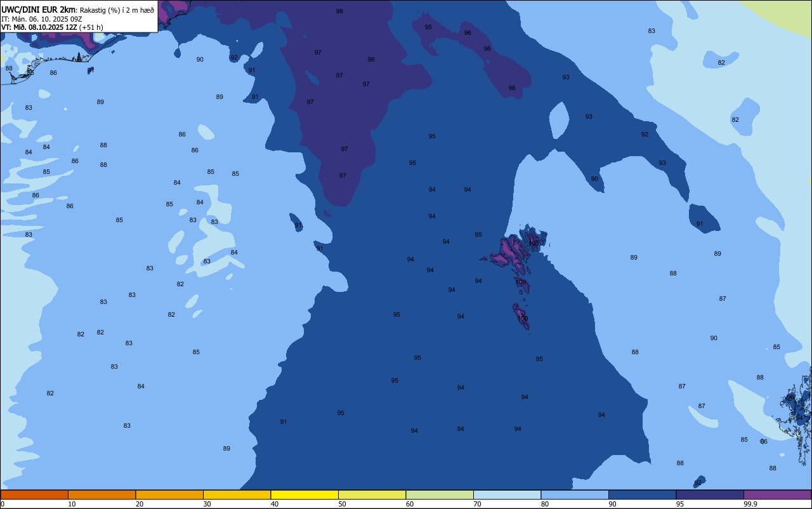Click the pale blue 70–80 legend segment
This screenshot has height=509, width=812.
[507, 494]
